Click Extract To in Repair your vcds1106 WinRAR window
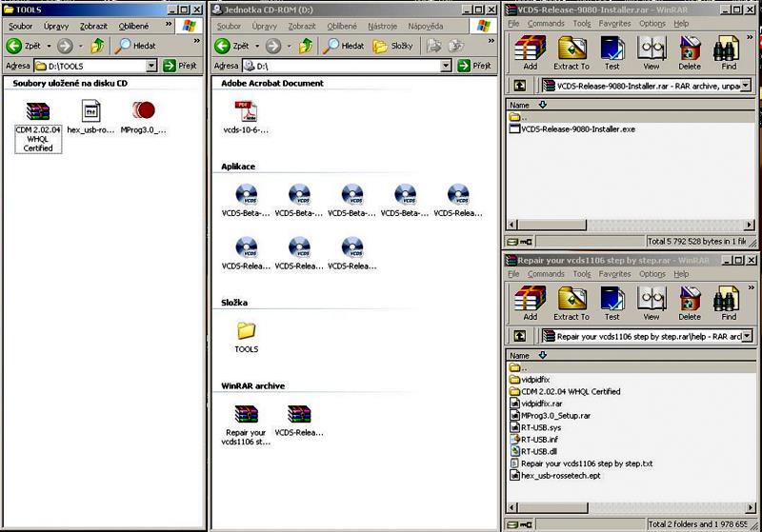Image resolution: width=762 pixels, height=532 pixels. pos(571,304)
